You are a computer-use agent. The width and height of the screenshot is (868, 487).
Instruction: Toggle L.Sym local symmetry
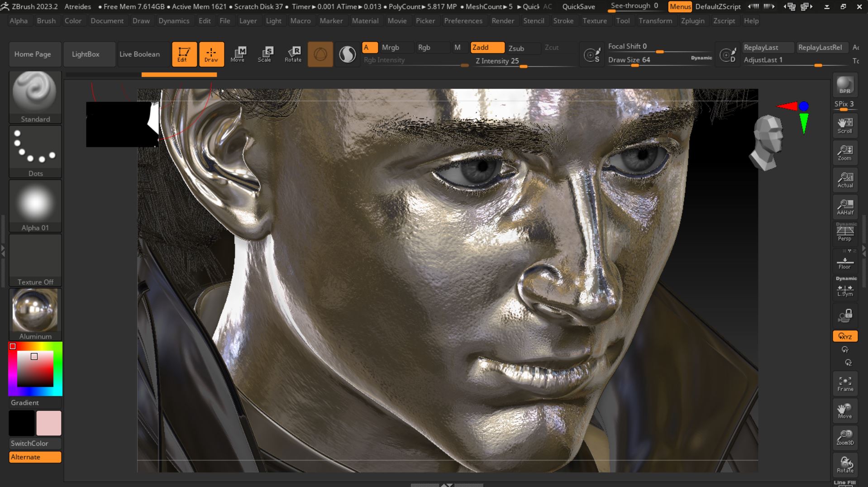(x=845, y=288)
